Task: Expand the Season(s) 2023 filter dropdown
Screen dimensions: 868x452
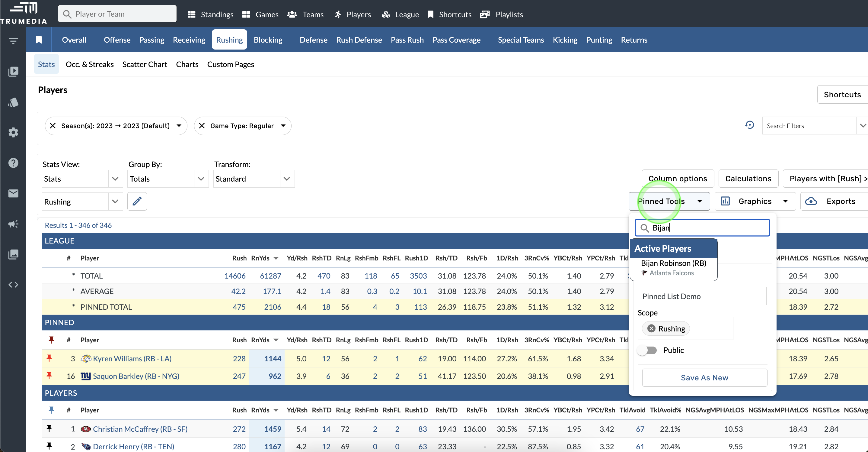Action: 179,126
